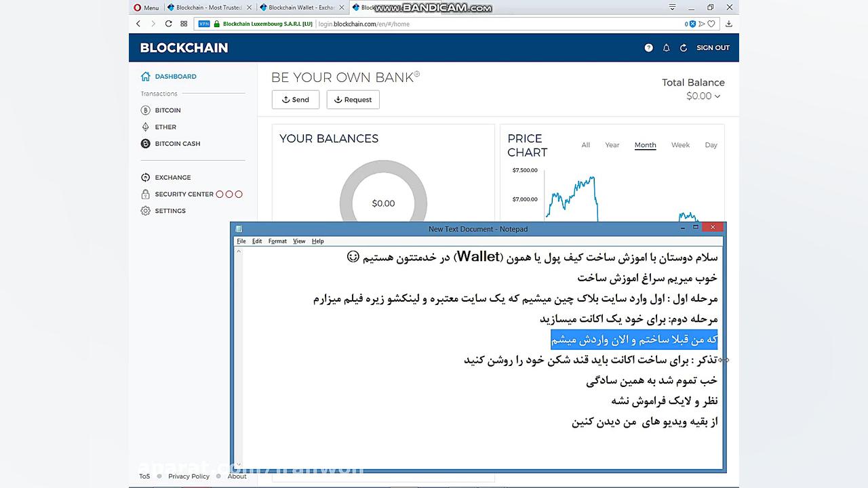868x488 pixels.
Task: Click the green padlock security icon
Action: pyautogui.click(x=217, y=24)
